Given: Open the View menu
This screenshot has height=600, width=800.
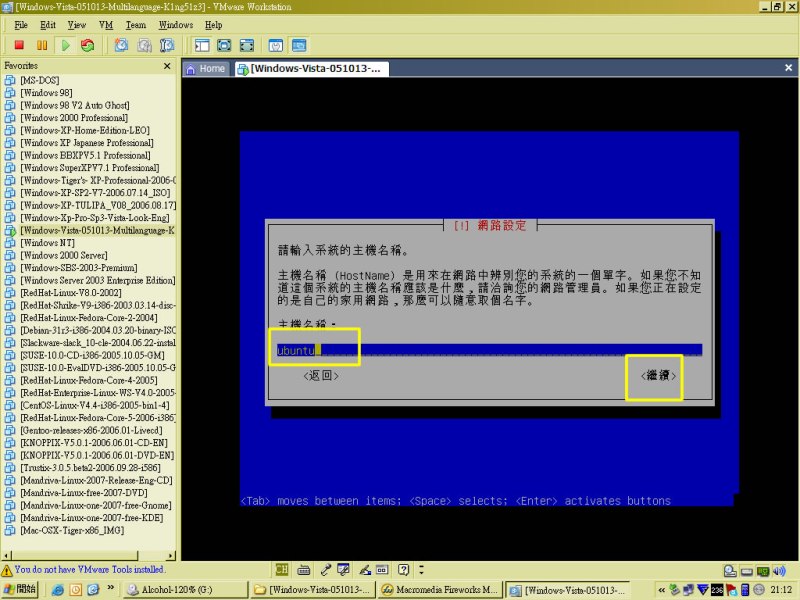Looking at the screenshot, I should (x=77, y=25).
